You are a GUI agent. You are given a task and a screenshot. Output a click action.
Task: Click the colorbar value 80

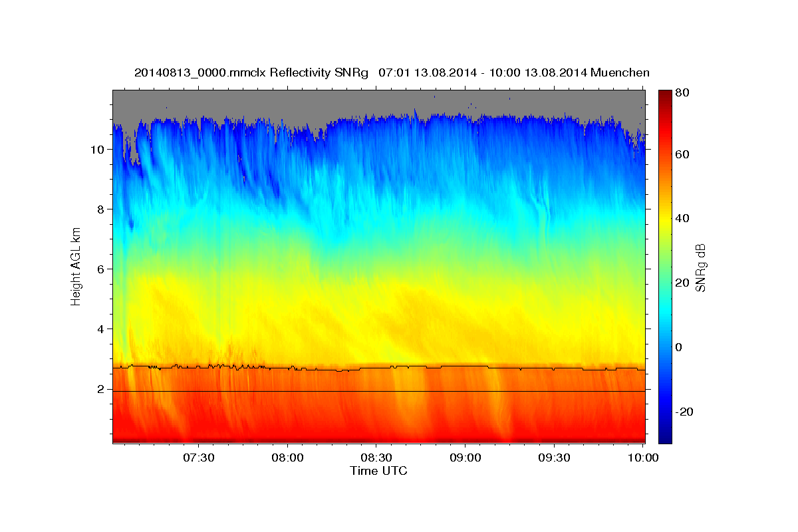682,93
